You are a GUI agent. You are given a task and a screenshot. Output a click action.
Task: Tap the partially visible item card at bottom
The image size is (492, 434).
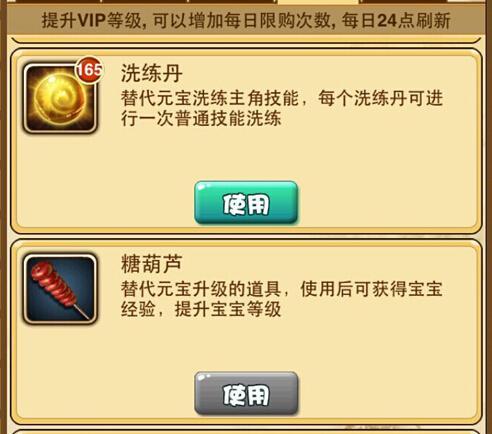[246, 432]
